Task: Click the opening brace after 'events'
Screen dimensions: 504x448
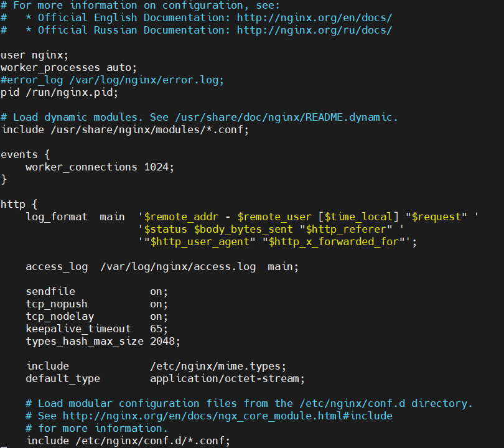Action: tap(47, 154)
